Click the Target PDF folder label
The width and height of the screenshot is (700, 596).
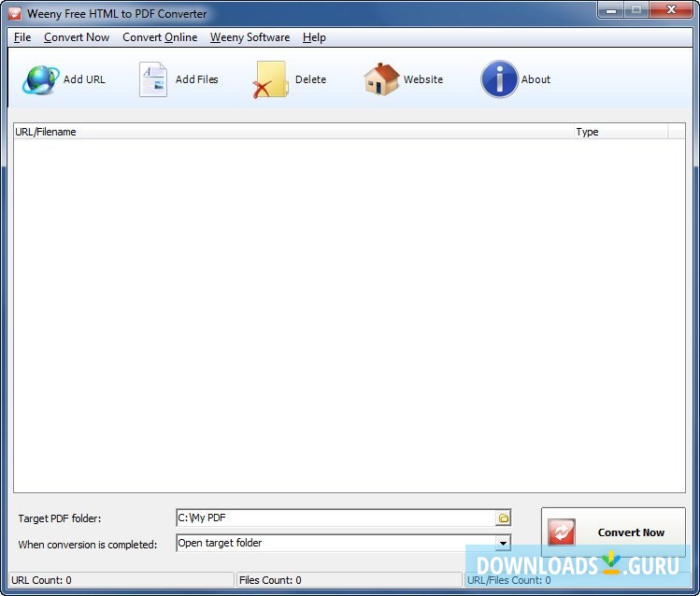60,518
